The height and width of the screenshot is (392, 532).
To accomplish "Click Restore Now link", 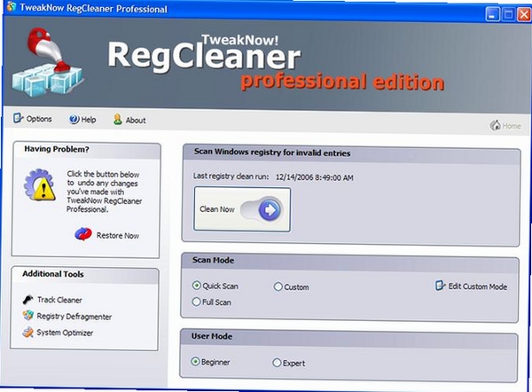I will pos(118,236).
